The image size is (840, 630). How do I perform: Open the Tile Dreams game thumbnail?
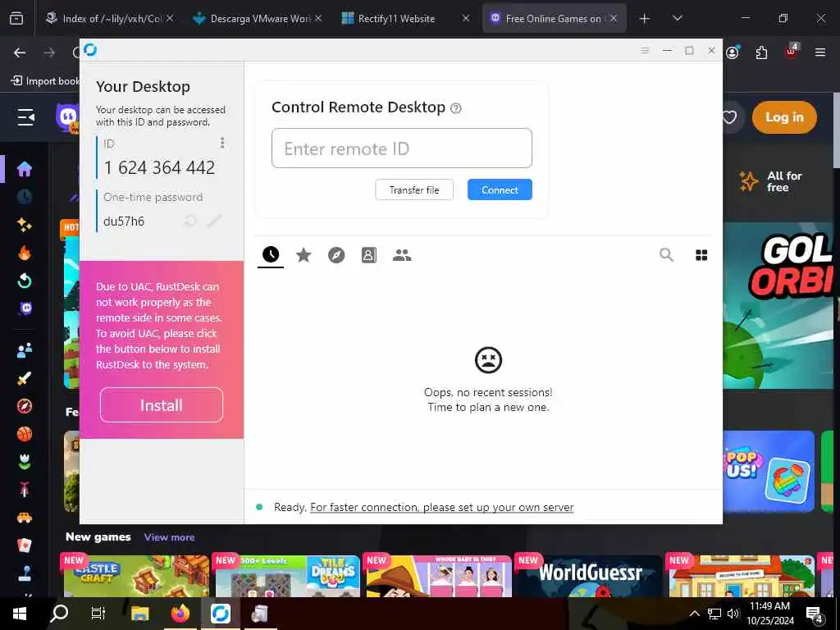288,576
